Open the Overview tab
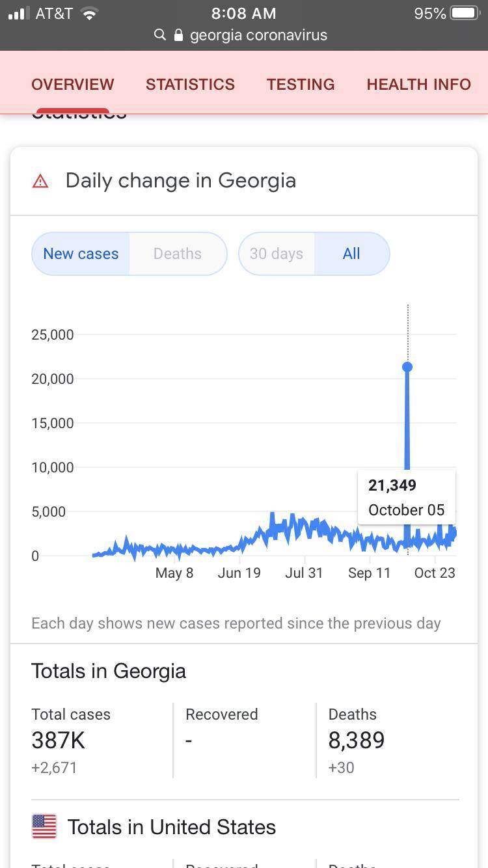488x868 pixels. point(73,85)
